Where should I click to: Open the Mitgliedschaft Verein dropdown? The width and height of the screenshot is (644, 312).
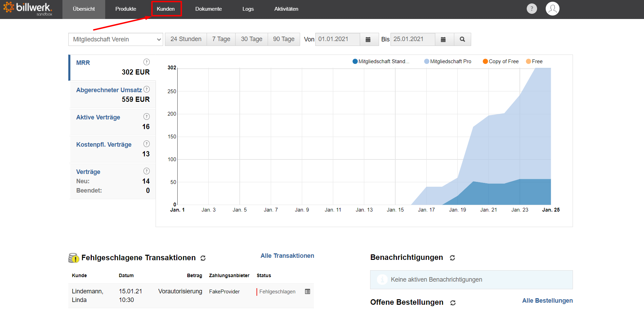pyautogui.click(x=116, y=39)
